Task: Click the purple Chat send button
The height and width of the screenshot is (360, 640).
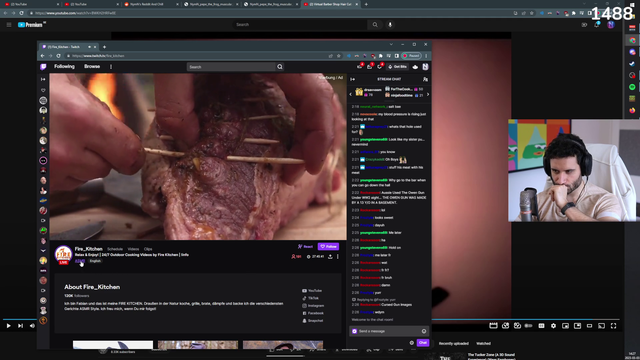Action: (423, 343)
